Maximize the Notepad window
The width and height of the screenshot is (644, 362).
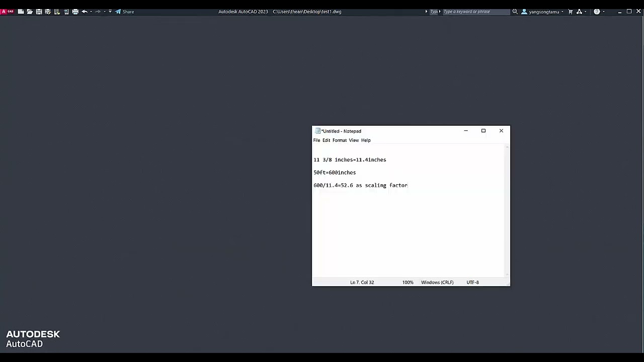click(x=484, y=131)
